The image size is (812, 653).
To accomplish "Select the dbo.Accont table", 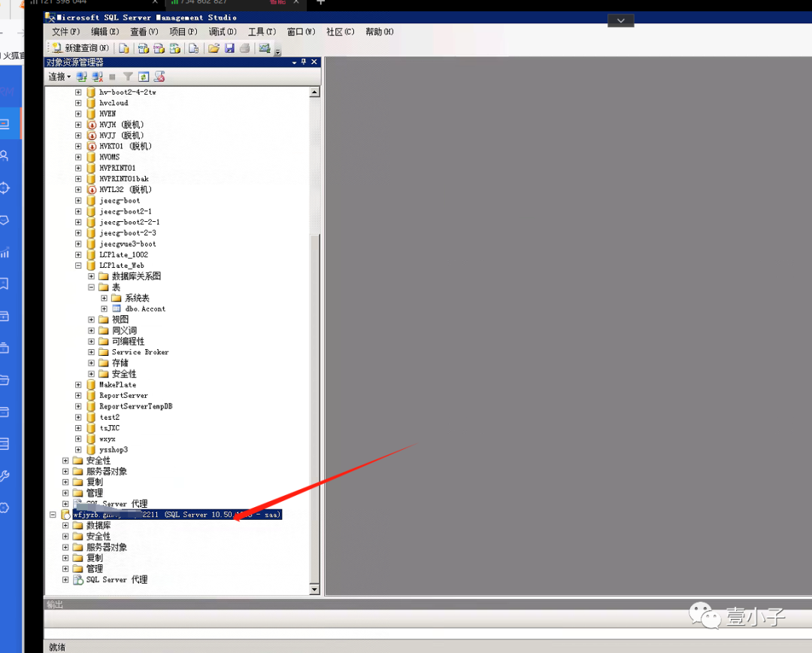I will click(x=146, y=309).
